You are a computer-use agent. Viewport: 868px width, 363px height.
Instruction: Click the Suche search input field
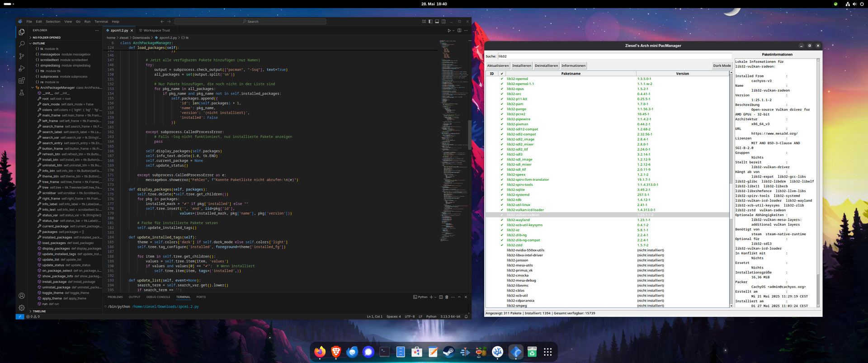point(614,57)
